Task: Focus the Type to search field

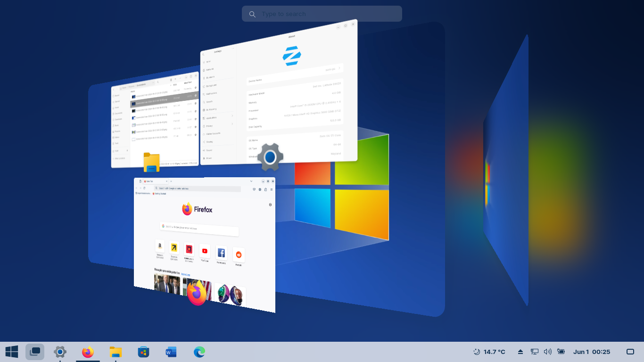Action: (x=322, y=14)
